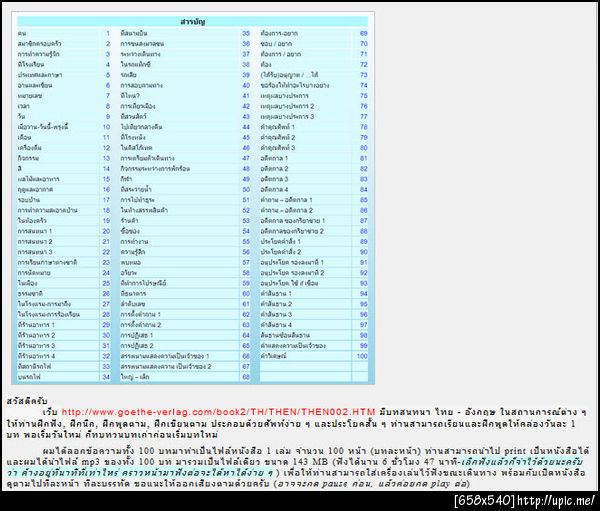Go to page number 4 link
Viewport: 600px width, 511px height.
tap(108, 65)
